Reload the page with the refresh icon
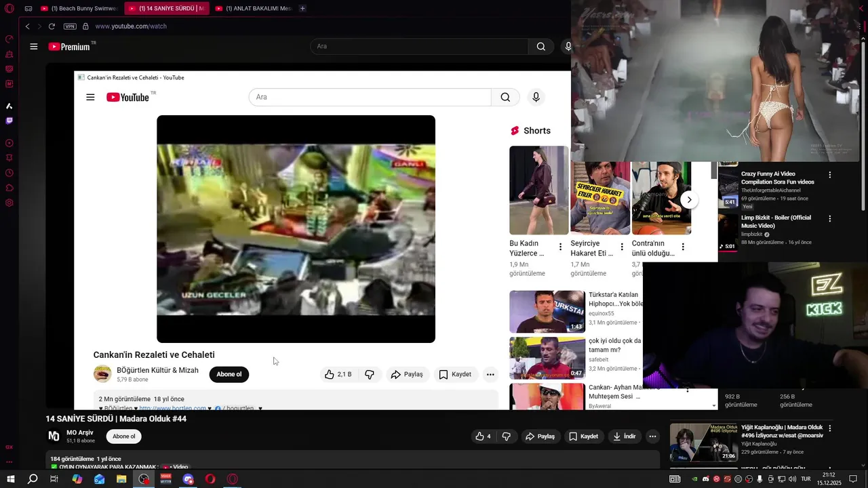This screenshot has width=868, height=488. coord(52,26)
